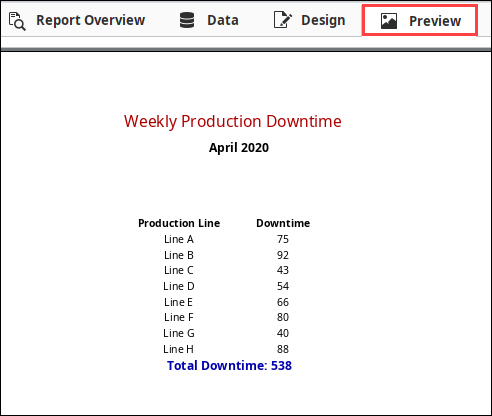Switch to the Data tab
The height and width of the screenshot is (416, 492).
pos(209,20)
